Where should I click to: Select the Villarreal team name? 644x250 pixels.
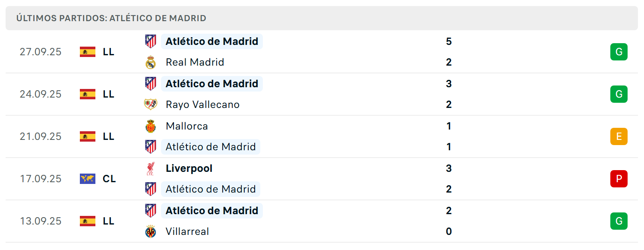point(187,231)
